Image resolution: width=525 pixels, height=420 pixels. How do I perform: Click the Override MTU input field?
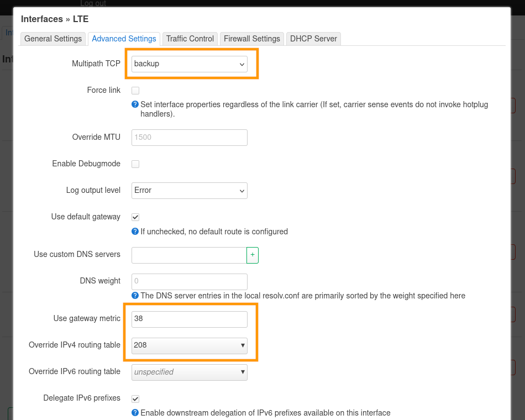pos(189,138)
